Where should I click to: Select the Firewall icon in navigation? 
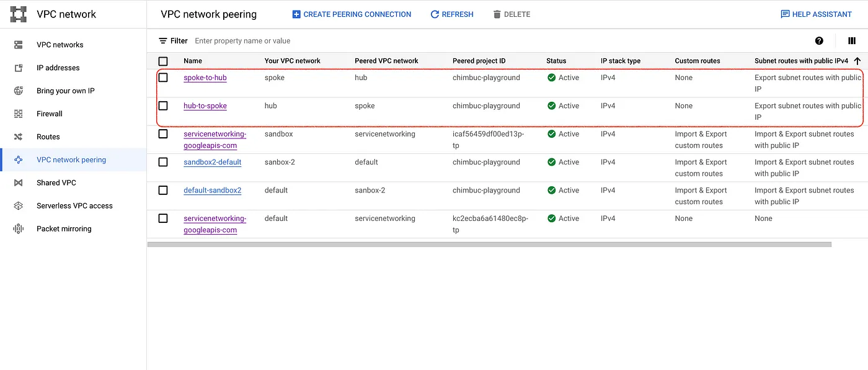(19, 114)
